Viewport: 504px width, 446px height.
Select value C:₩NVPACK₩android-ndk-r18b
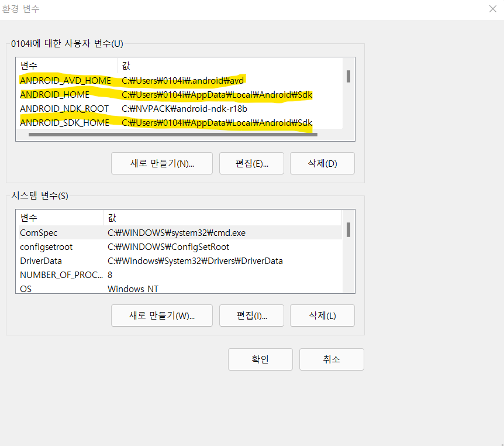tap(184, 109)
